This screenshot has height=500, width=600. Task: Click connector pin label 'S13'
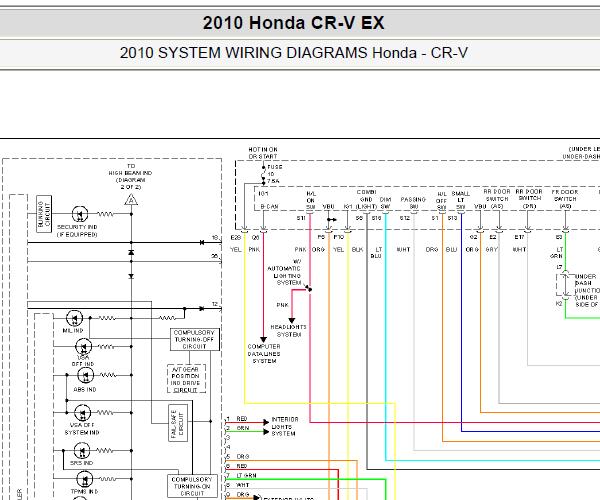452,218
